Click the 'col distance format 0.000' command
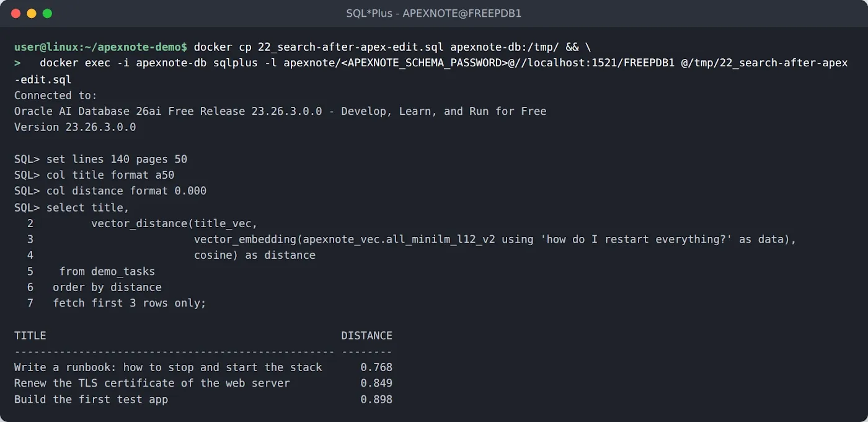The height and width of the screenshot is (422, 868). pyautogui.click(x=126, y=191)
